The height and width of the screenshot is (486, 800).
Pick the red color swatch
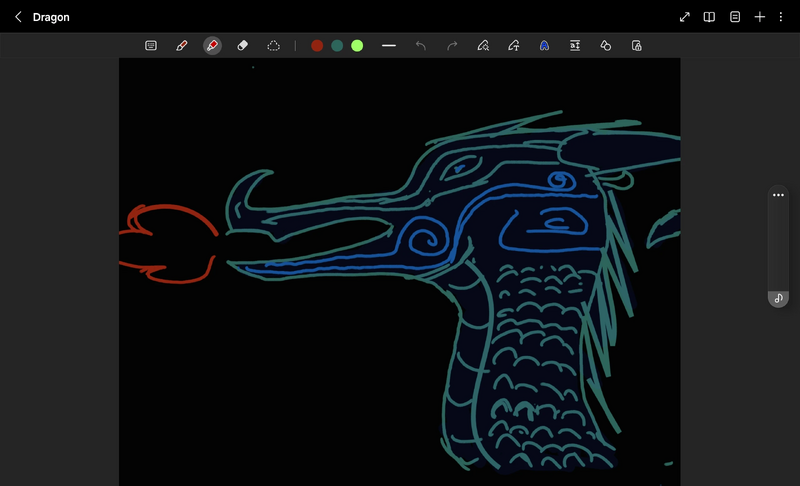[317, 46]
